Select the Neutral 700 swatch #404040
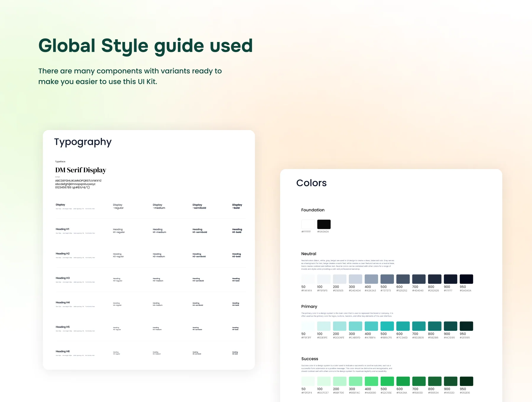 (x=419, y=279)
